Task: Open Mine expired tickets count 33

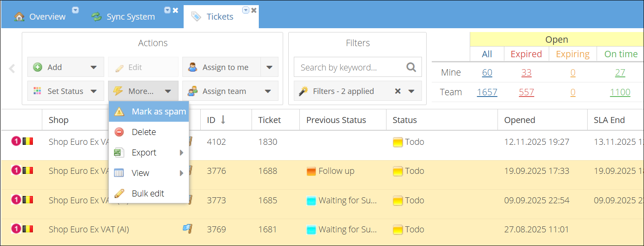Action: (526, 73)
